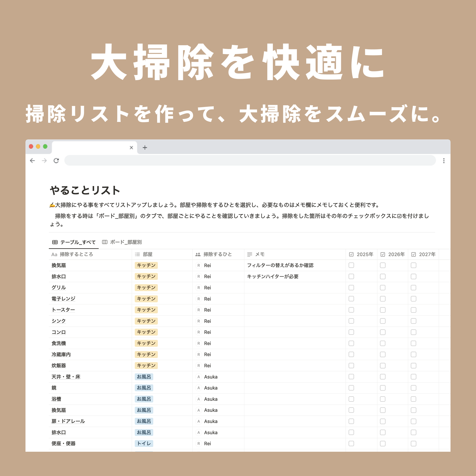Image resolution: width=476 pixels, height=476 pixels.
Task: Click the A avatar in 浴槽 row
Action: click(x=199, y=399)
